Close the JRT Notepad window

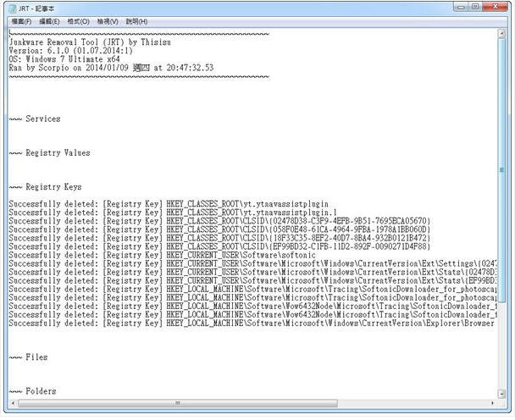point(495,7)
